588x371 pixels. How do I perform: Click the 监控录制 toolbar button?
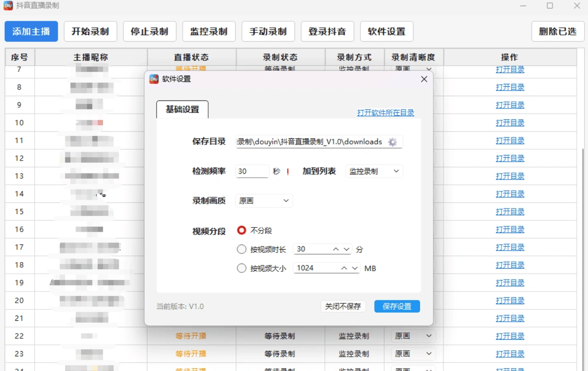(x=209, y=32)
